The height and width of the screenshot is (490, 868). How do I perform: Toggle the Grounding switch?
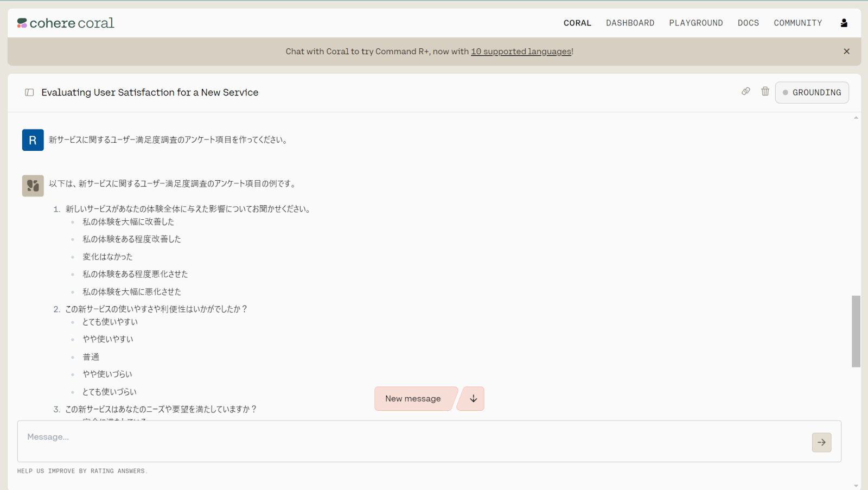click(x=812, y=93)
